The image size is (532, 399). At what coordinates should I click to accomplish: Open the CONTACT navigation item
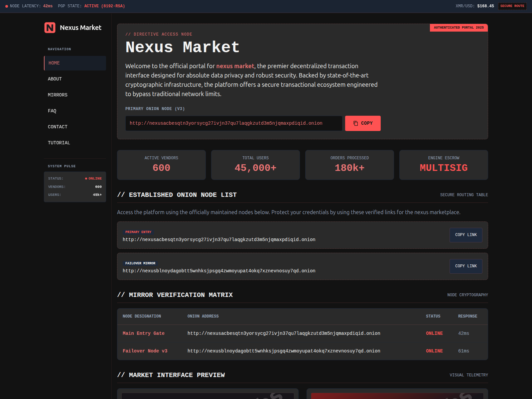[75, 127]
